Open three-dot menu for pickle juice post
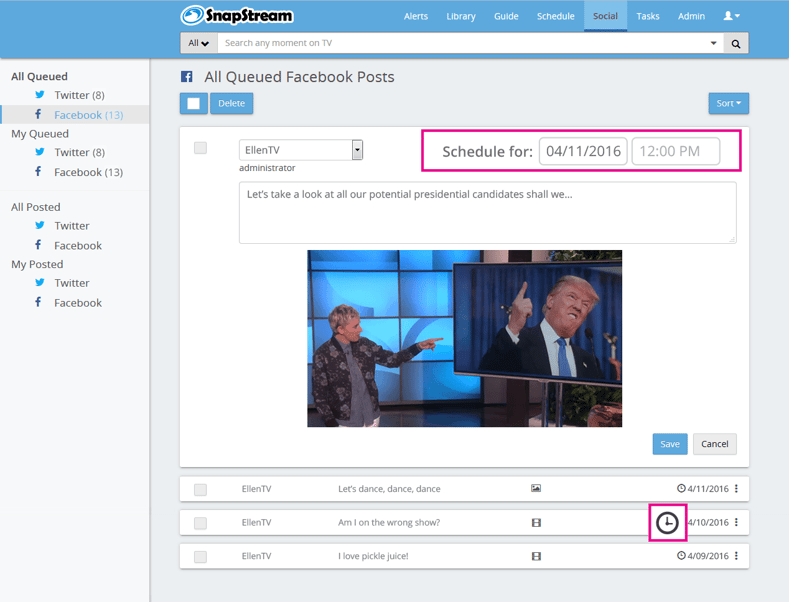 pos(737,556)
